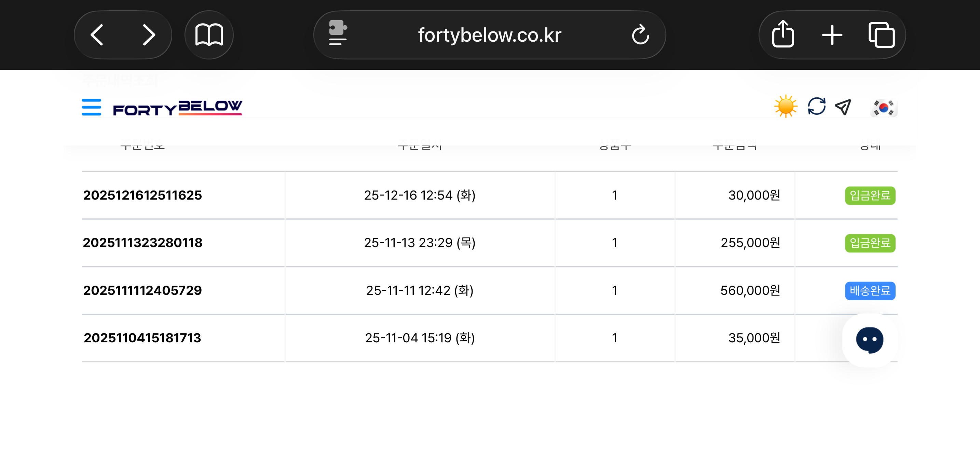Open the Korean flag language selector

pyautogui.click(x=883, y=108)
